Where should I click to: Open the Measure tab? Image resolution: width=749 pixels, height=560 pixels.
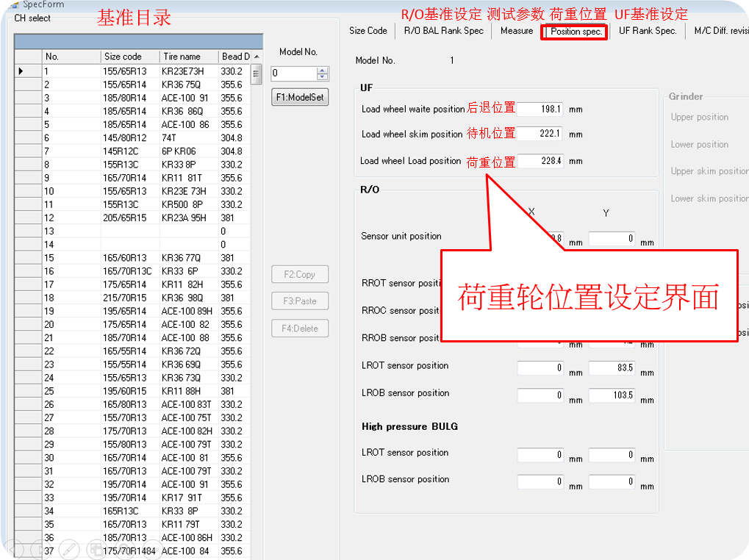pyautogui.click(x=516, y=31)
